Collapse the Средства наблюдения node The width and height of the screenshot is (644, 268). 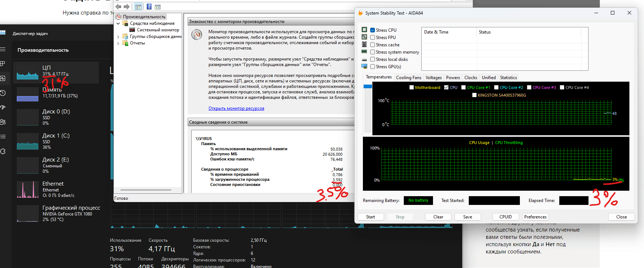point(118,23)
